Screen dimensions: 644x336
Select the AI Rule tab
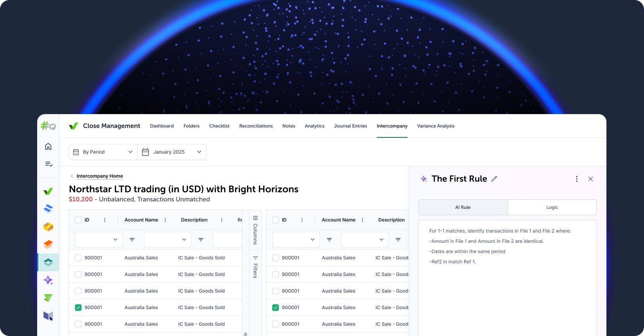point(463,207)
